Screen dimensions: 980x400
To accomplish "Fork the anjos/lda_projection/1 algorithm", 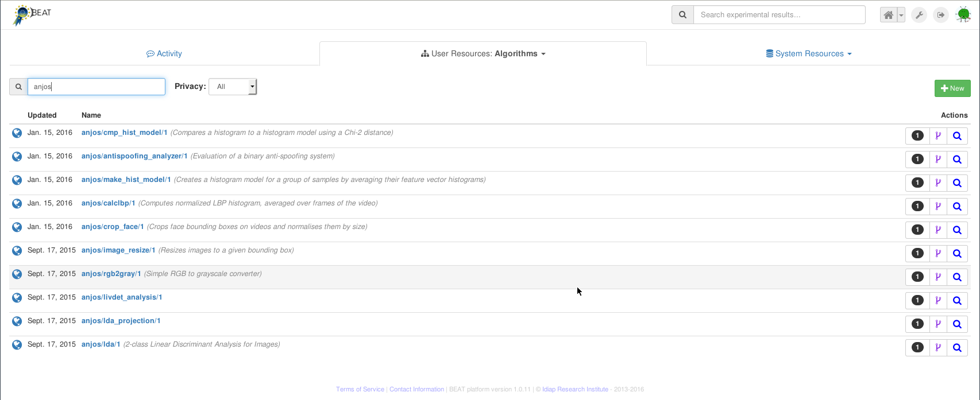I will tap(938, 324).
